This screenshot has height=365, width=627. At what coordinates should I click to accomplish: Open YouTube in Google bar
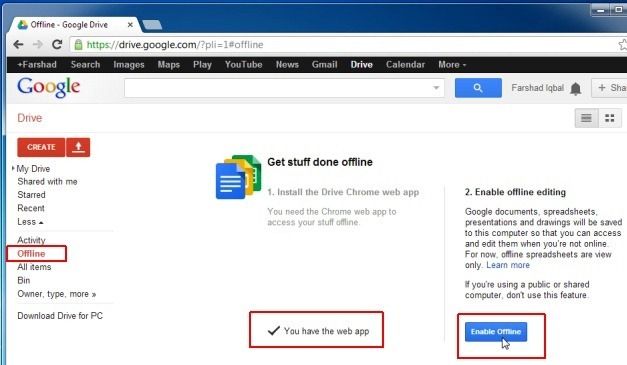(x=243, y=64)
